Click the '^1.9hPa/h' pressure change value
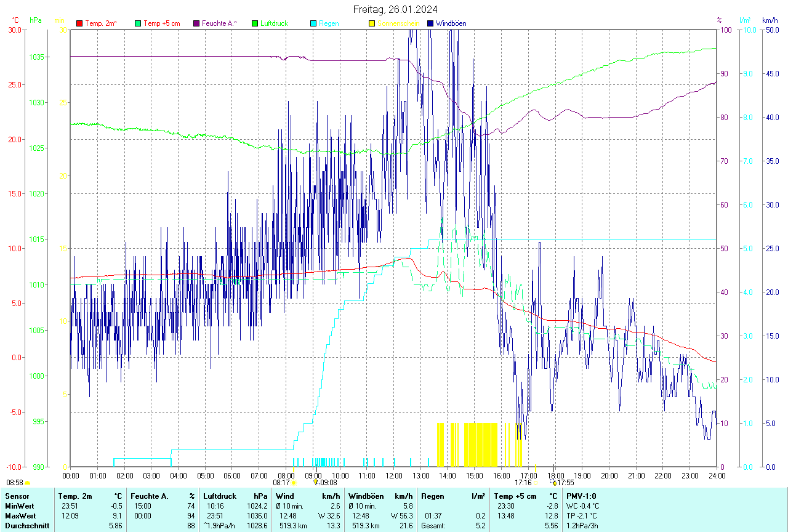The image size is (788, 532). click(219, 526)
